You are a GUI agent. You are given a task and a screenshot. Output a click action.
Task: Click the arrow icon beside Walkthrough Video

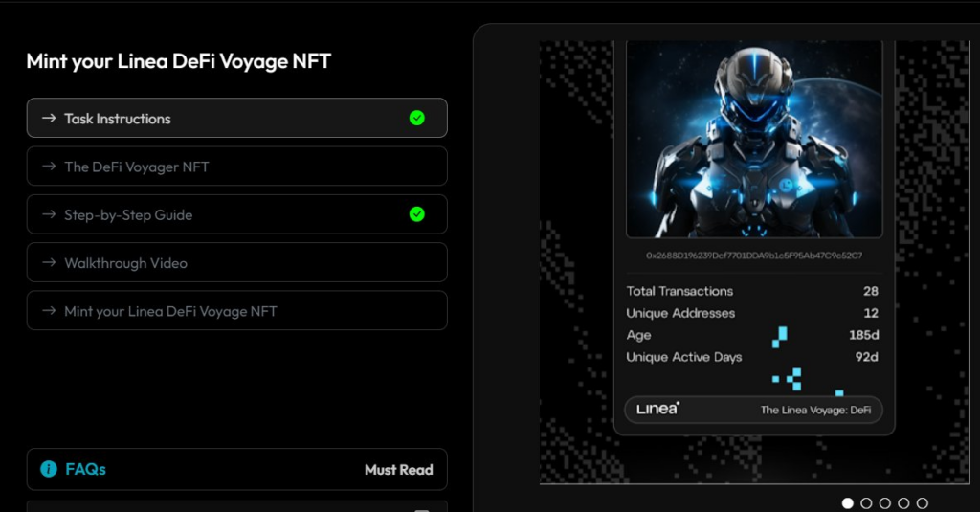(x=49, y=262)
